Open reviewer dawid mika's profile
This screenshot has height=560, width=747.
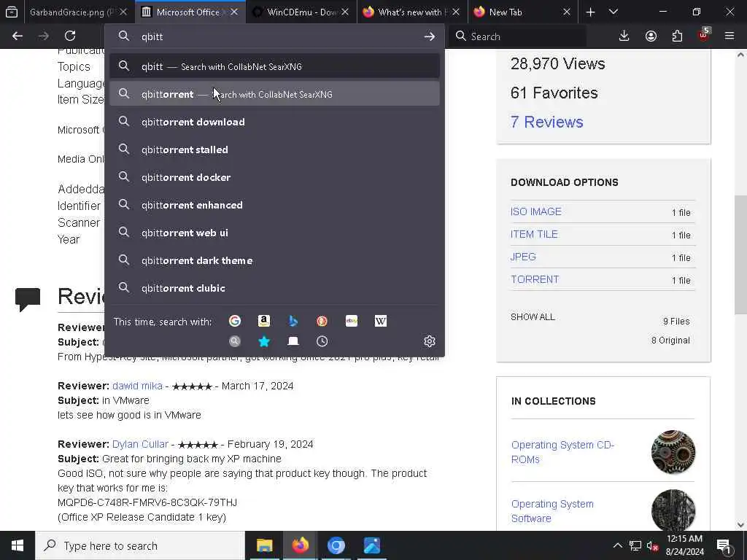(137, 386)
